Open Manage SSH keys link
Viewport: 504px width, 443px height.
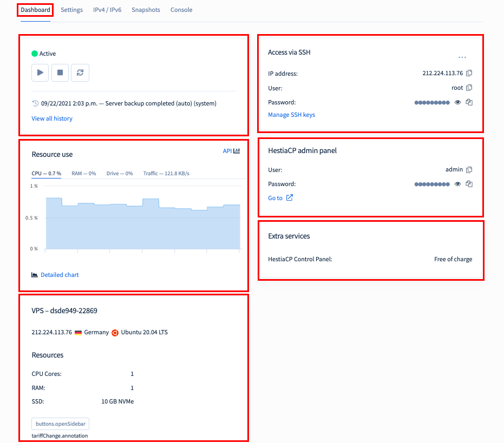tap(292, 115)
